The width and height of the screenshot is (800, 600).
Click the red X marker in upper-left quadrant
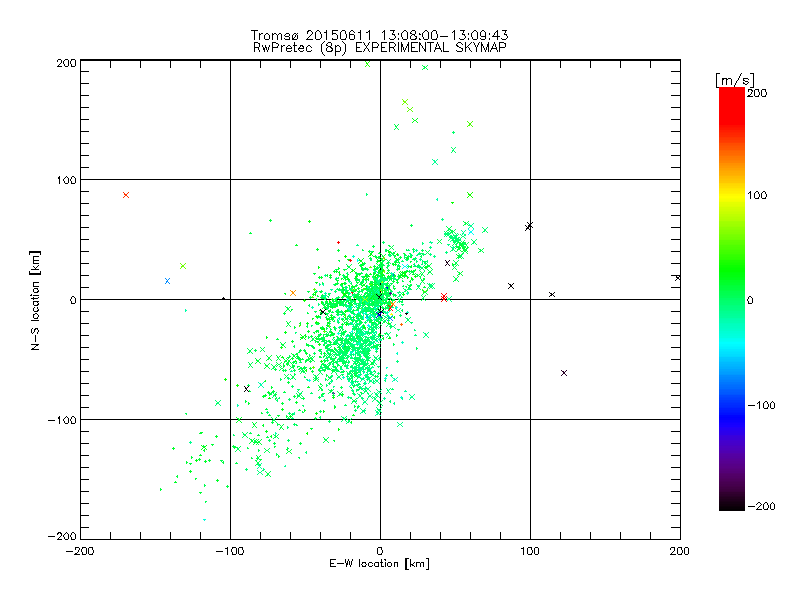[x=126, y=195]
